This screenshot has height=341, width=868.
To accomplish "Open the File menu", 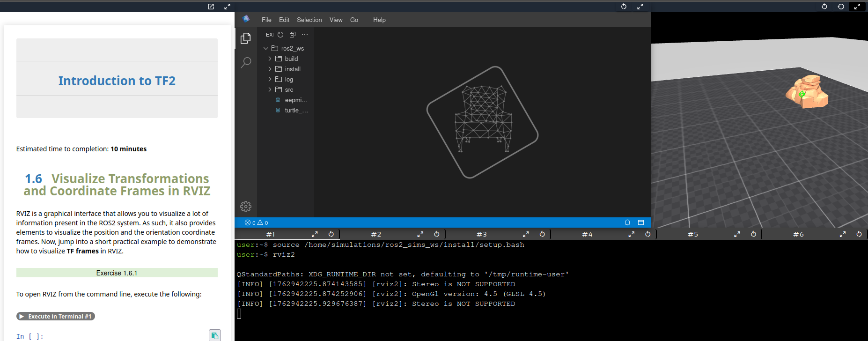I will click(x=266, y=20).
